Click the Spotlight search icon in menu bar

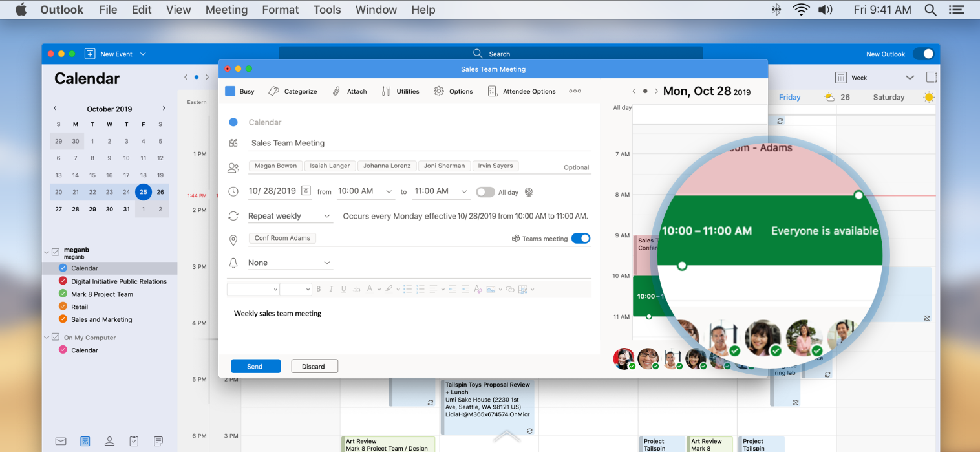930,10
